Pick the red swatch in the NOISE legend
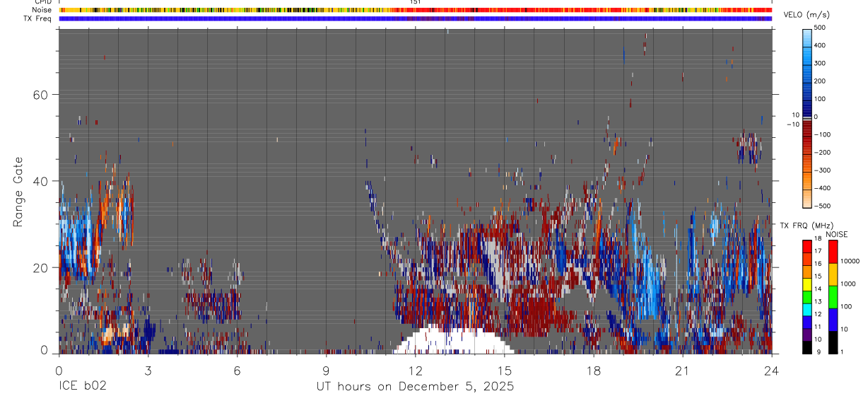Viewport: 868px width, 401px height. pyautogui.click(x=832, y=252)
